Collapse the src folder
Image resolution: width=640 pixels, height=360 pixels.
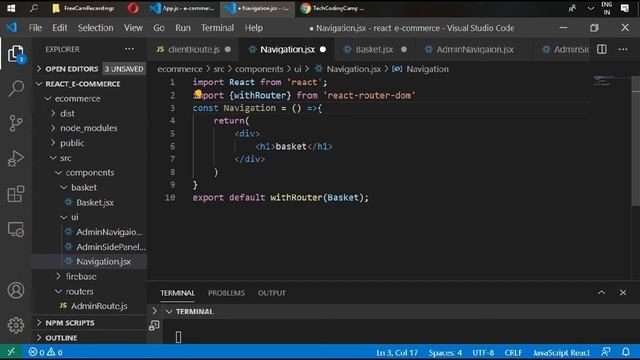click(90, 158)
